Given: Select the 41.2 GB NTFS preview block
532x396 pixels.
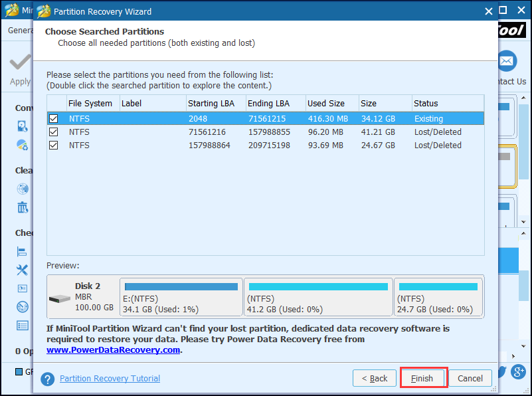Looking at the screenshot, I should (318, 297).
